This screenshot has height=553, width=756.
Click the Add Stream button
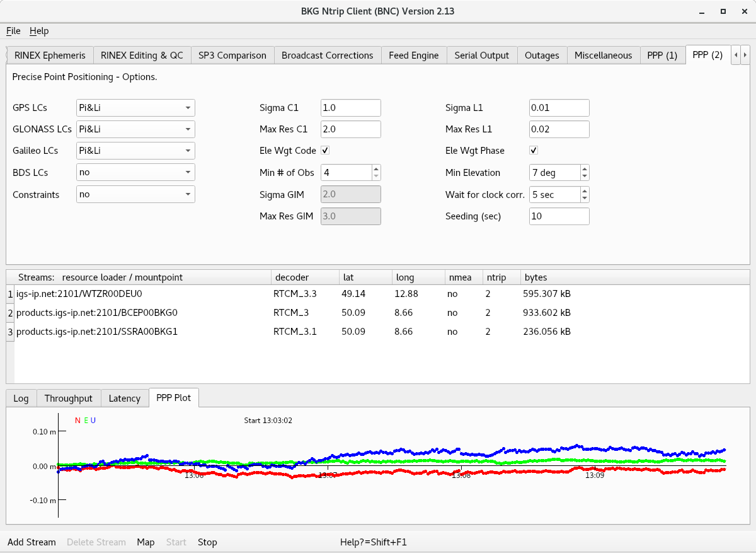pyautogui.click(x=31, y=542)
